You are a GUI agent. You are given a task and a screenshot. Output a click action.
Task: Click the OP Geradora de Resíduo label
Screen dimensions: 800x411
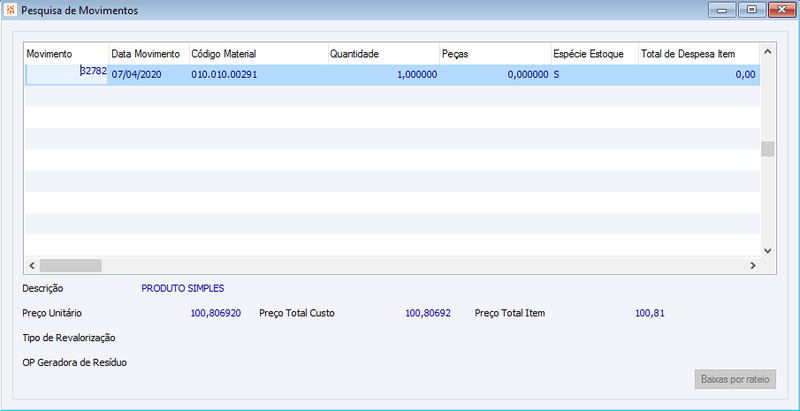click(x=74, y=363)
